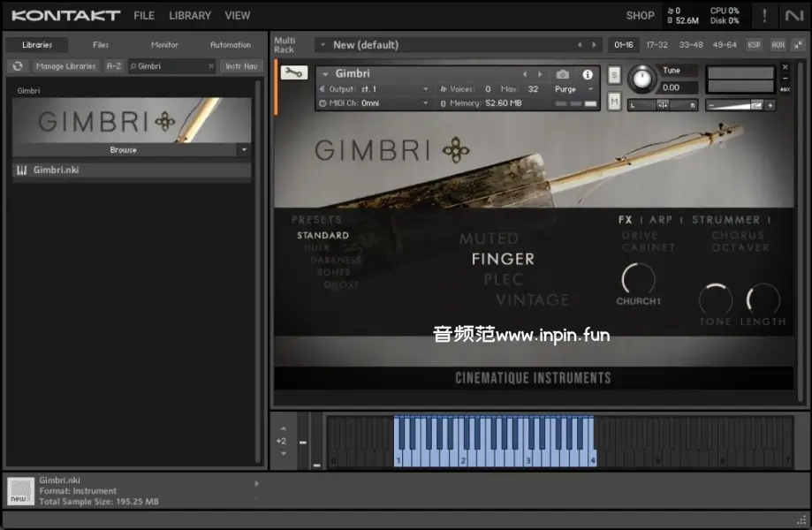The image size is (812, 530).
Task: Go to the previous instrument preset arrow
Action: coord(525,74)
